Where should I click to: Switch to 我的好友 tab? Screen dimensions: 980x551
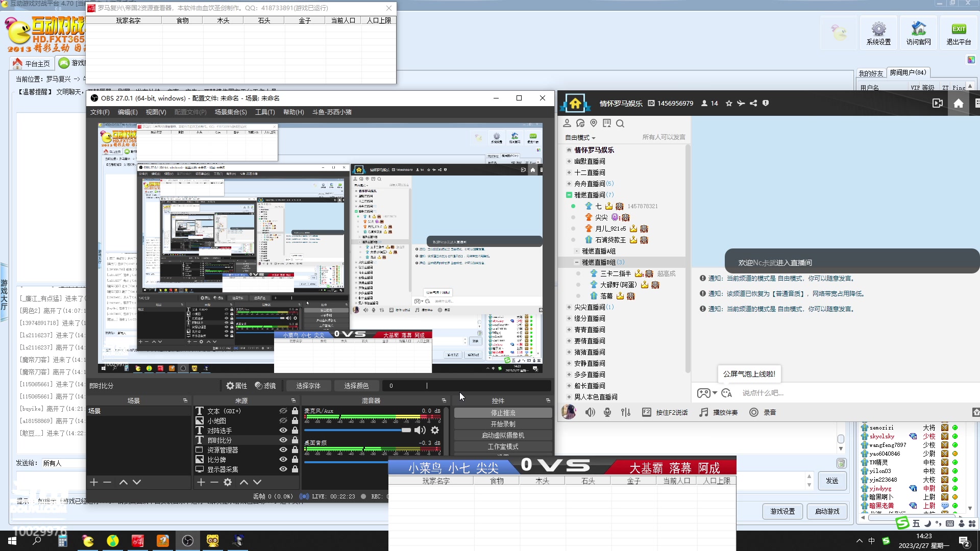(x=871, y=73)
